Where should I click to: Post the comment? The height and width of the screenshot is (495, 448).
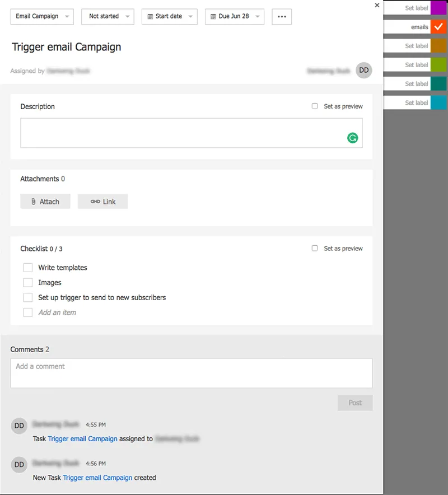(354, 403)
